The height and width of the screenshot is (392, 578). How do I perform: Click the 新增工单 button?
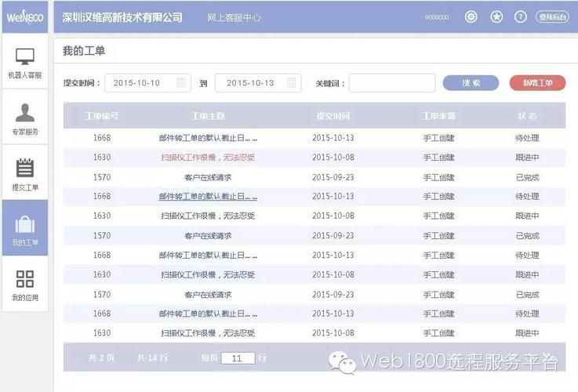[x=537, y=83]
